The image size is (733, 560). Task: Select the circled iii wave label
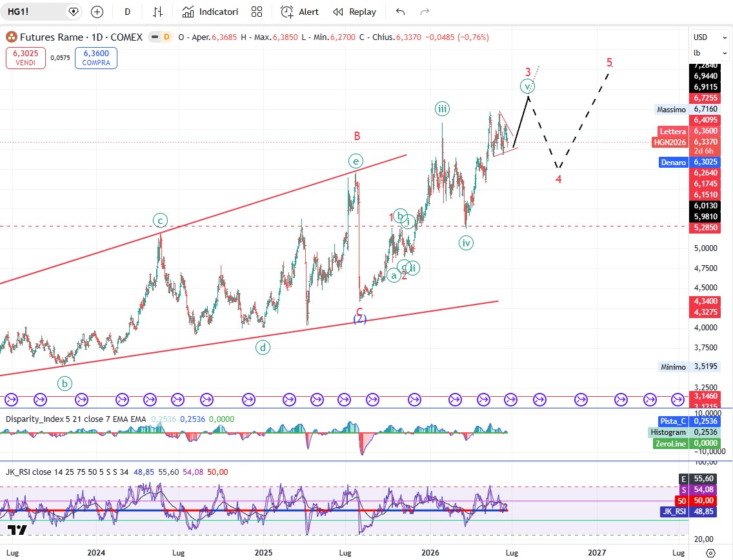[x=442, y=109]
